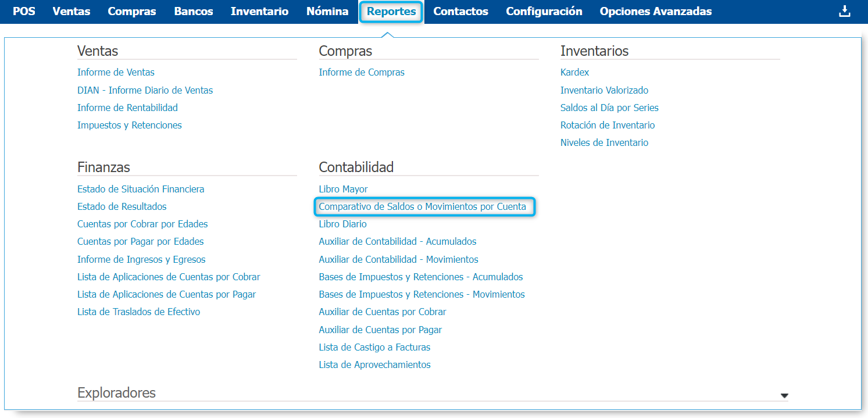Open Auxiliar de Contabilidad - Movimientos
The width and height of the screenshot is (868, 418).
tap(398, 259)
